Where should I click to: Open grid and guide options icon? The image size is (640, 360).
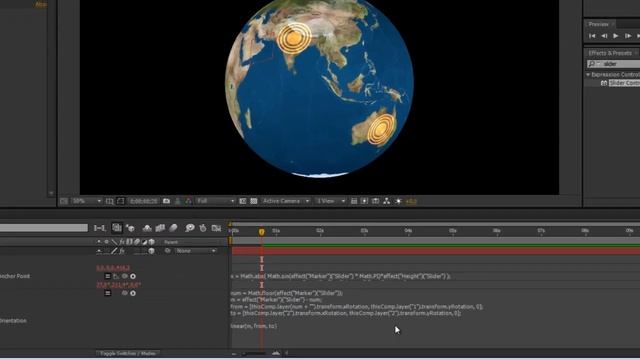(x=109, y=201)
